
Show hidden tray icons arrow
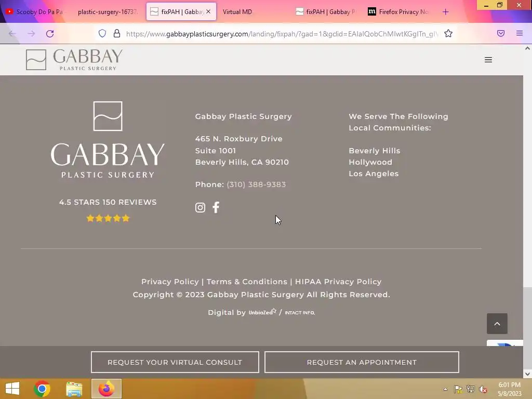point(445,390)
